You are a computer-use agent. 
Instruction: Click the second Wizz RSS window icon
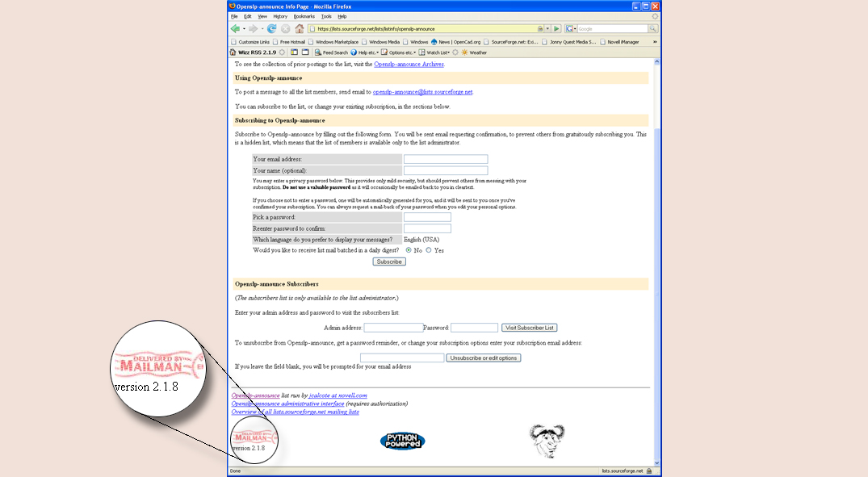pos(305,52)
